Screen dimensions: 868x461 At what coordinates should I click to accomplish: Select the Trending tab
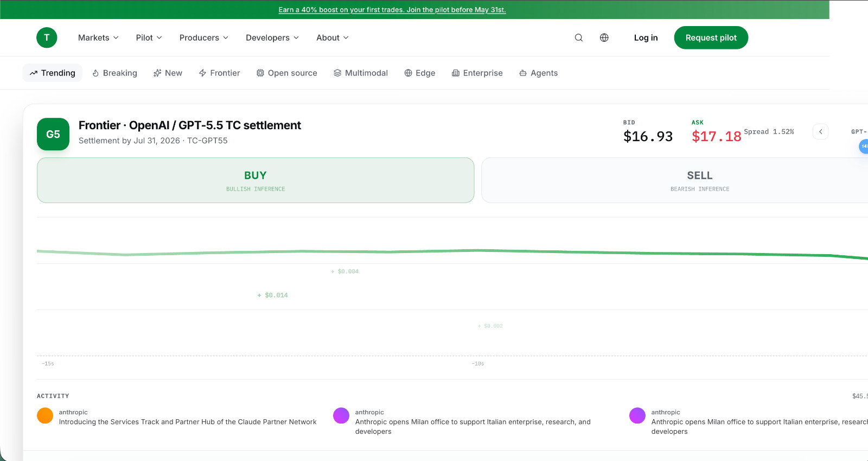(53, 73)
